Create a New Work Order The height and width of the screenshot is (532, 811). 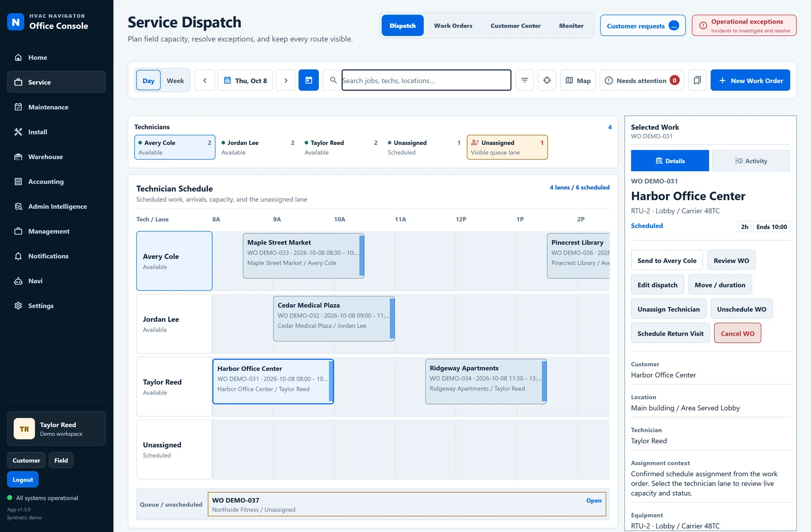click(x=750, y=81)
